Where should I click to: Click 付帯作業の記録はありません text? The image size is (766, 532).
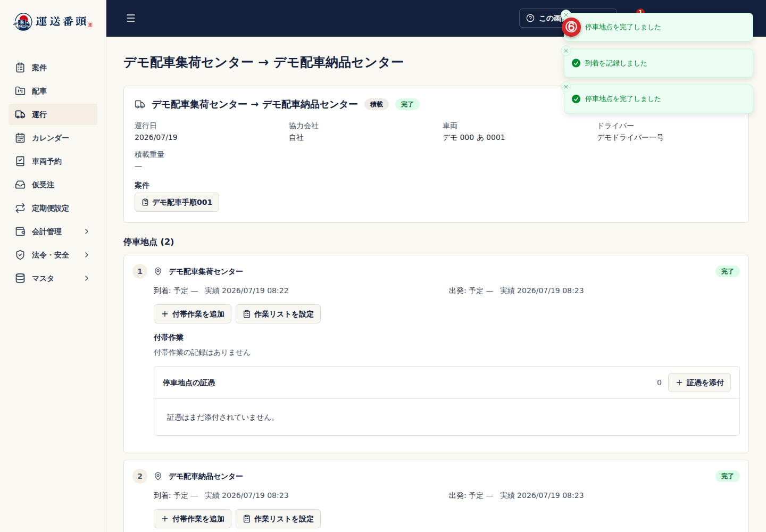point(202,352)
